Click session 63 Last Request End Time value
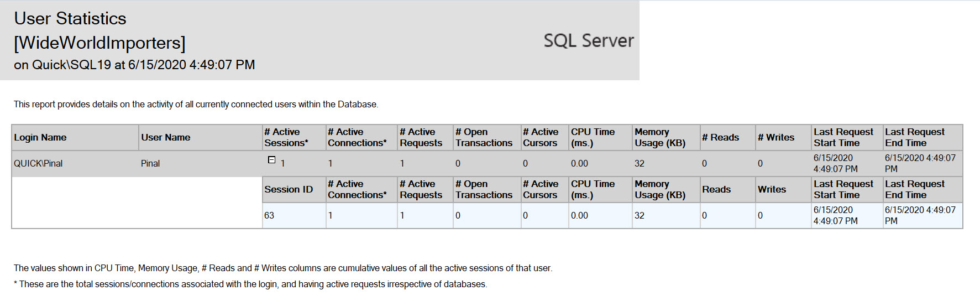This screenshot has width=980, height=306. [x=920, y=216]
